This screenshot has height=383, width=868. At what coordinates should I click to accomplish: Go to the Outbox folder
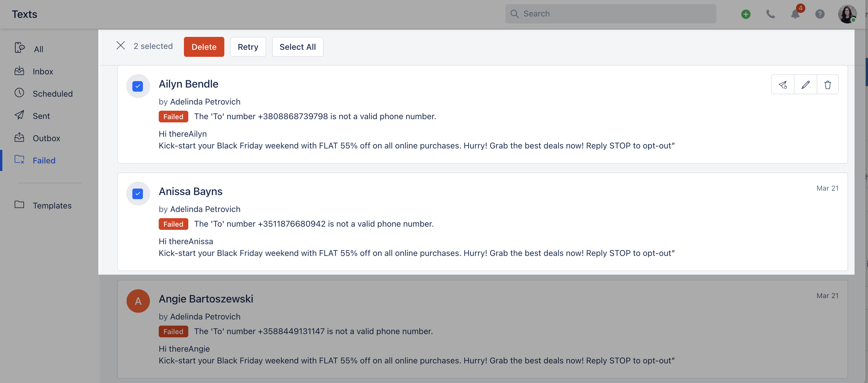(x=46, y=138)
